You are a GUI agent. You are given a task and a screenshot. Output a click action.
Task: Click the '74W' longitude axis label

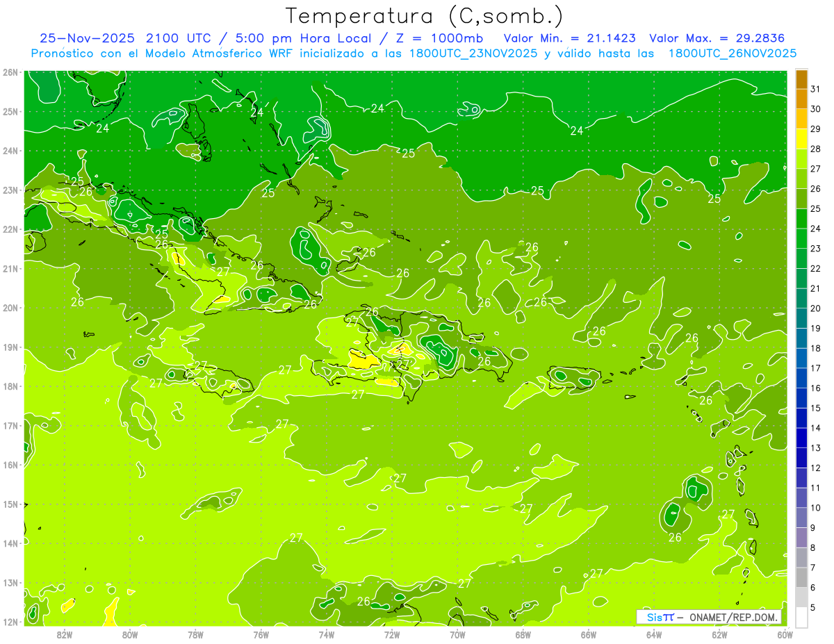[326, 634]
